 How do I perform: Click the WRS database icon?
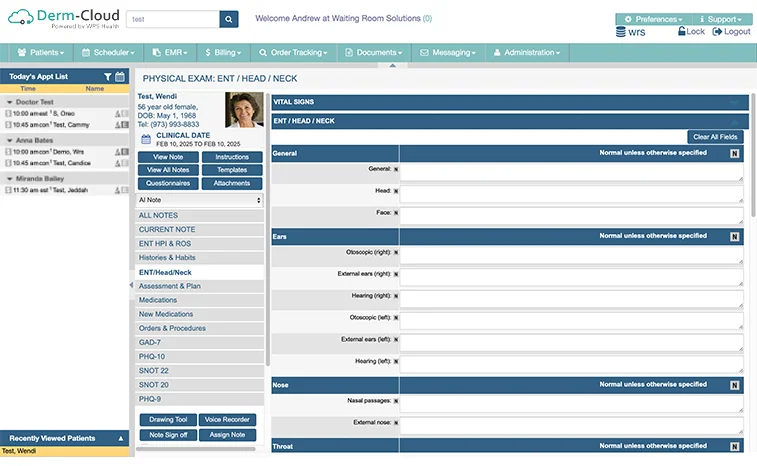click(x=621, y=32)
